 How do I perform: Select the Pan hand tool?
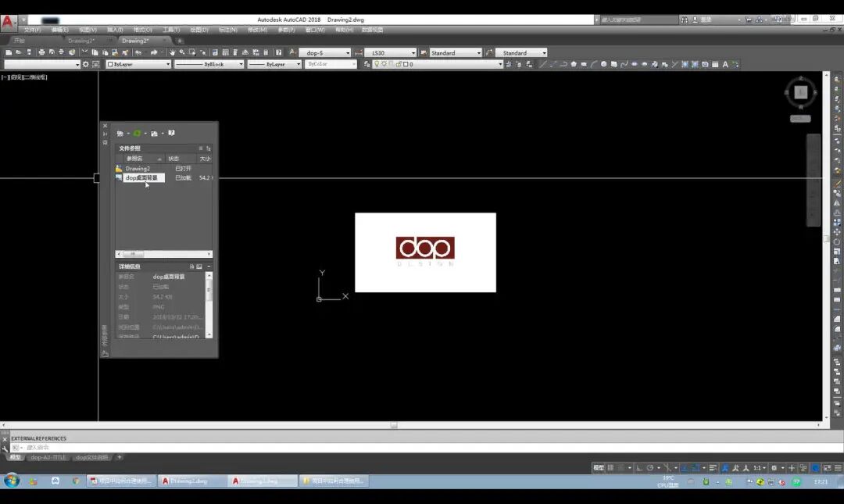[172, 53]
